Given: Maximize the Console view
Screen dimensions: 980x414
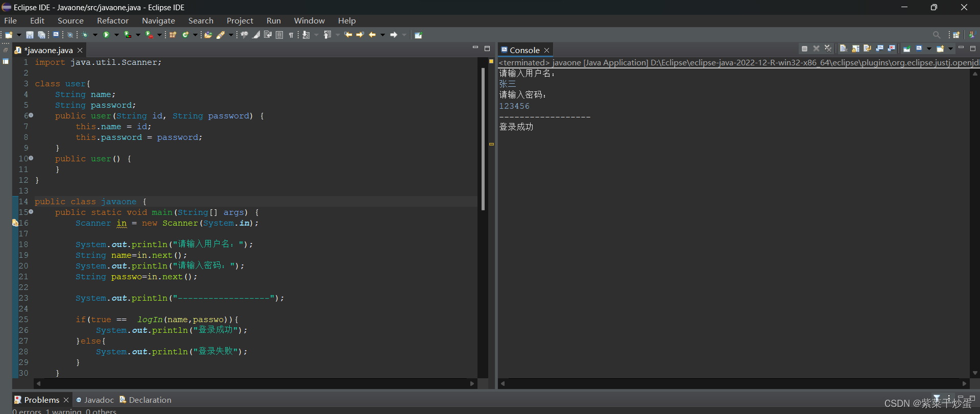Looking at the screenshot, I should (973, 48).
